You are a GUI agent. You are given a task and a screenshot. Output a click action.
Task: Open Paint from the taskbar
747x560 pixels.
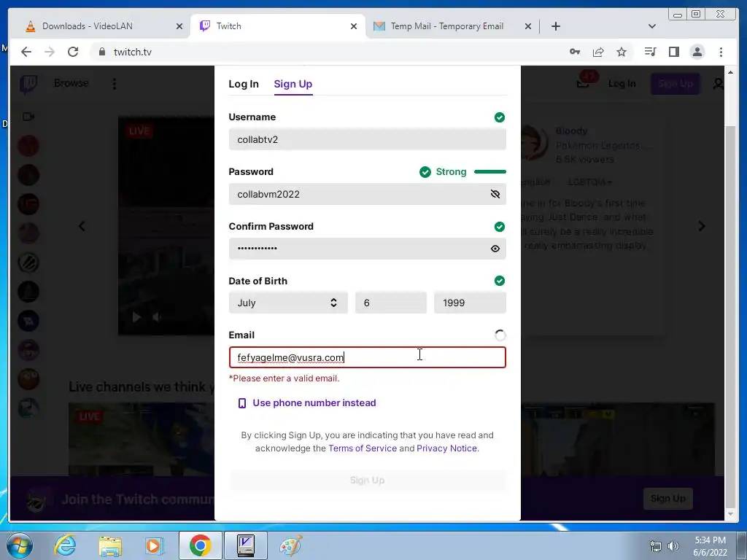point(290,545)
